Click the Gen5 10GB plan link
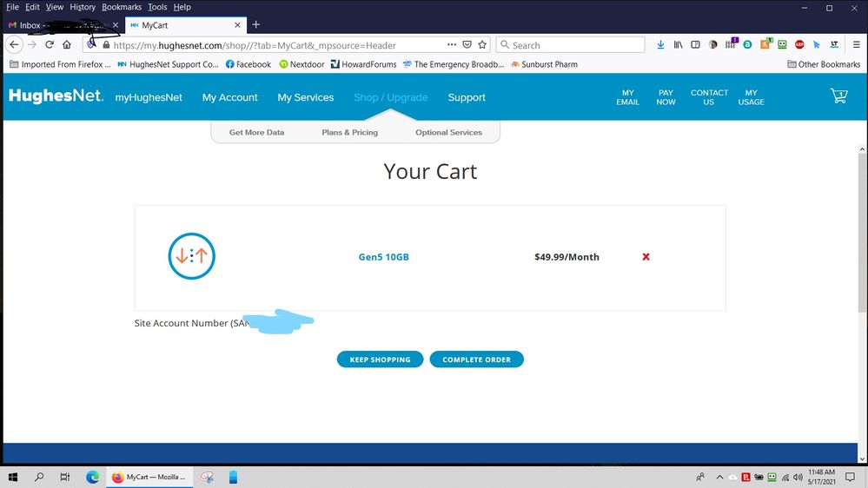 pos(383,257)
